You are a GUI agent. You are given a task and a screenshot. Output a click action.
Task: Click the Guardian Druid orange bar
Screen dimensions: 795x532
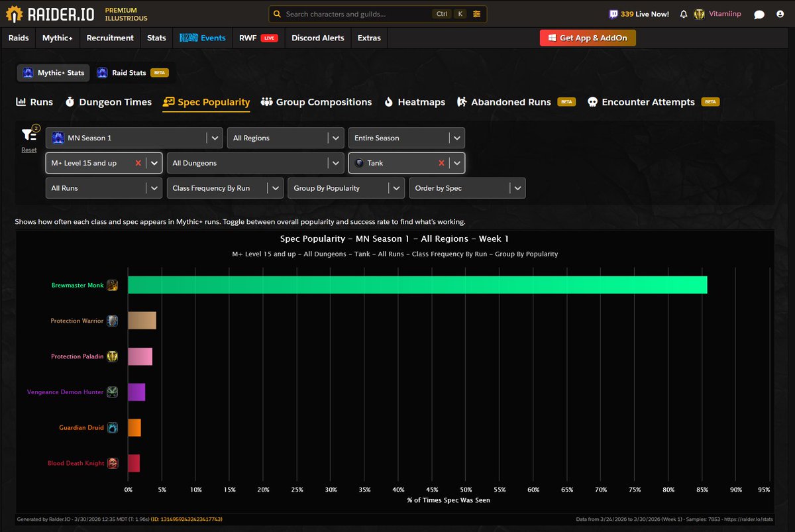point(134,428)
